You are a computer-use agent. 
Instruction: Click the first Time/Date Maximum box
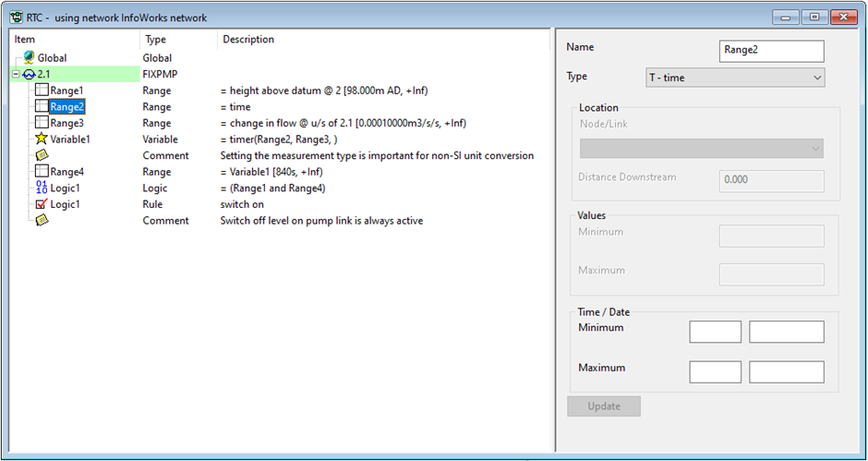click(716, 372)
